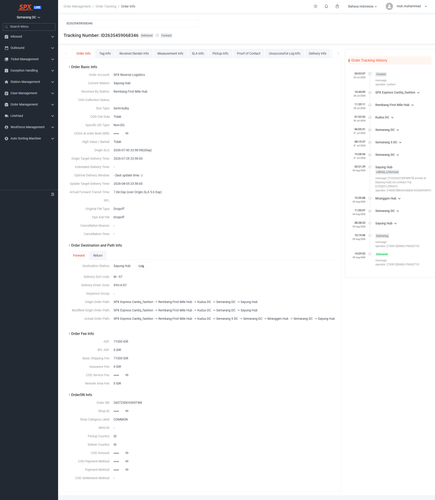Click the Log button beside Destination Station

coord(141,266)
